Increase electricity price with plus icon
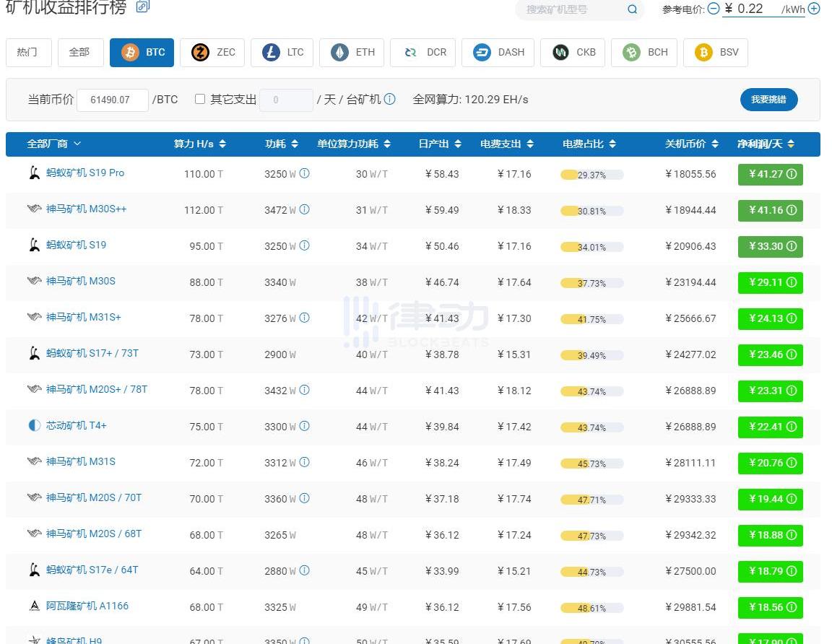The height and width of the screenshot is (644, 832). point(814,9)
